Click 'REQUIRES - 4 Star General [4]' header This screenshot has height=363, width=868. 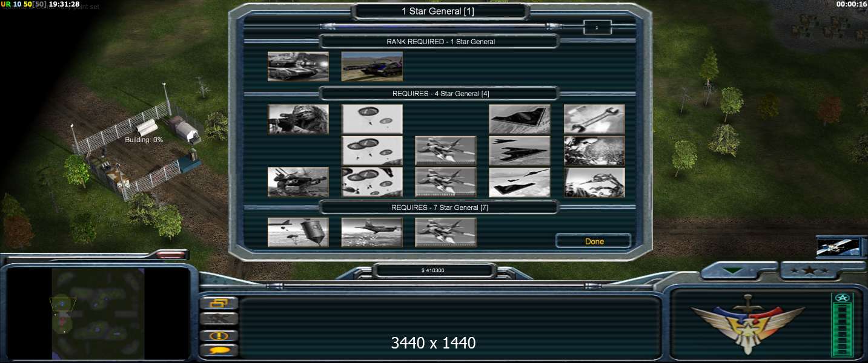point(440,94)
